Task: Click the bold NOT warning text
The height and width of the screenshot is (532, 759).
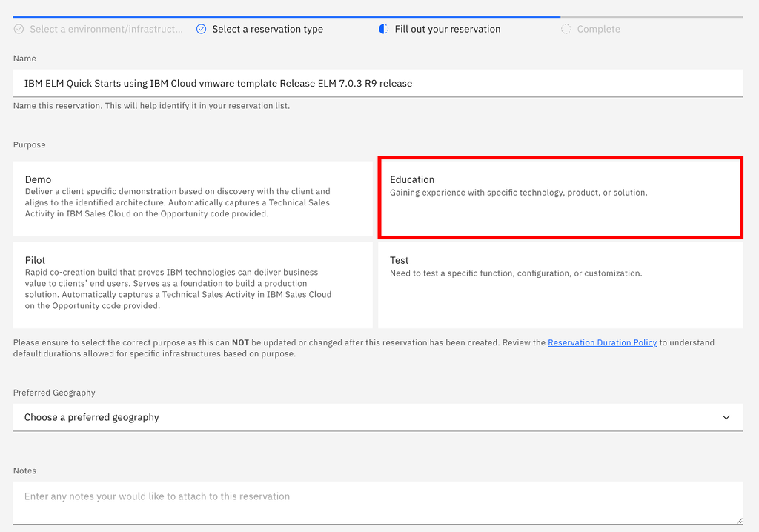Action: (240, 342)
